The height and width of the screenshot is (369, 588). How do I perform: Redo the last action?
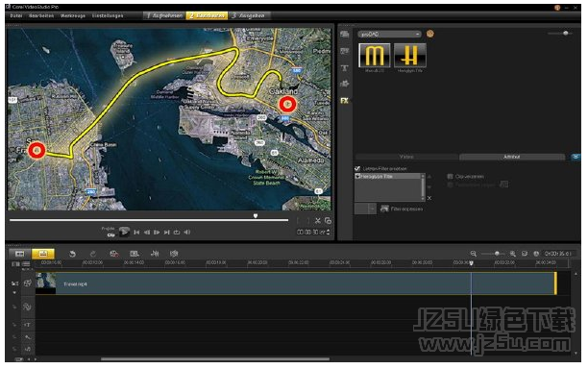[93, 254]
